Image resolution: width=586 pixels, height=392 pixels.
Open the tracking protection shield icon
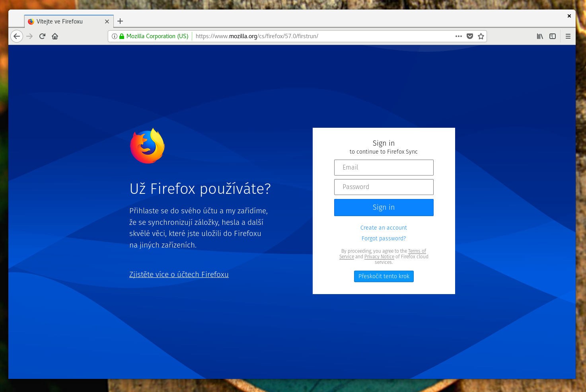470,36
